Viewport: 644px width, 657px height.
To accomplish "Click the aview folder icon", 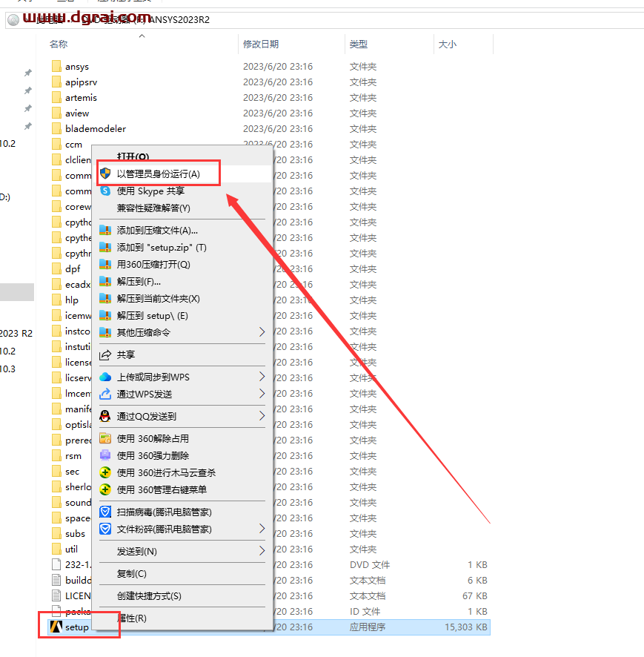I will point(56,113).
